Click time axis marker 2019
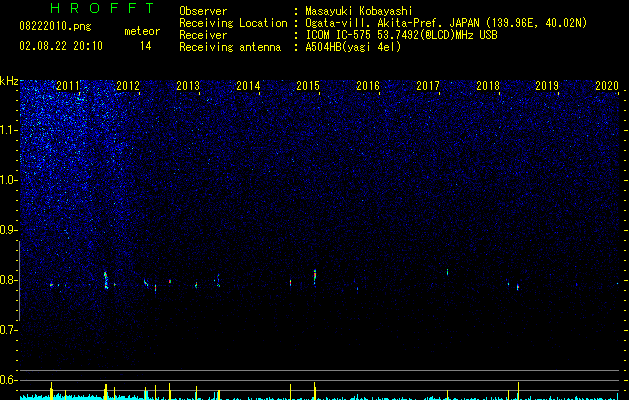Image resolution: width=629 pixels, height=400 pixels. (x=547, y=86)
